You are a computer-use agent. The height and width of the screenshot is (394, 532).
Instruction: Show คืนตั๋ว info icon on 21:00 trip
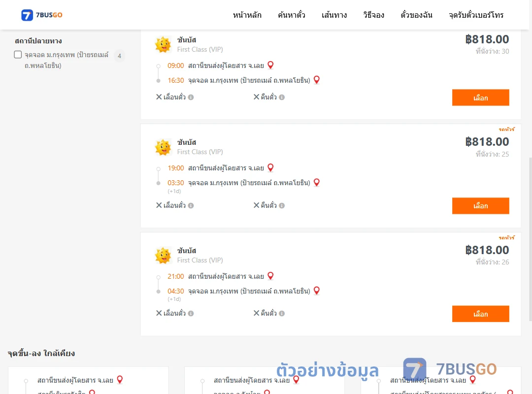[x=282, y=314]
